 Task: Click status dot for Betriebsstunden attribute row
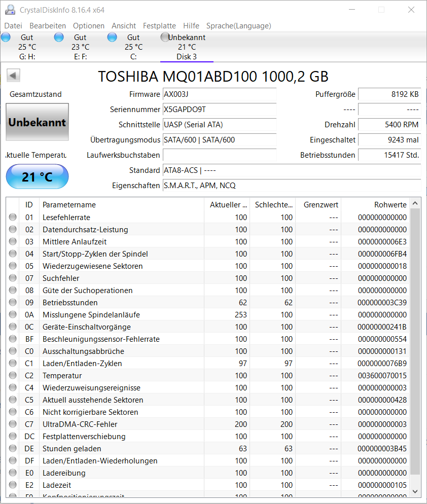[x=13, y=302]
